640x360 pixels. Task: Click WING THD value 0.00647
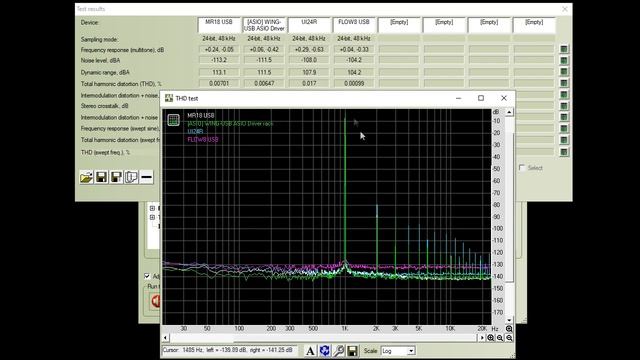pos(264,83)
